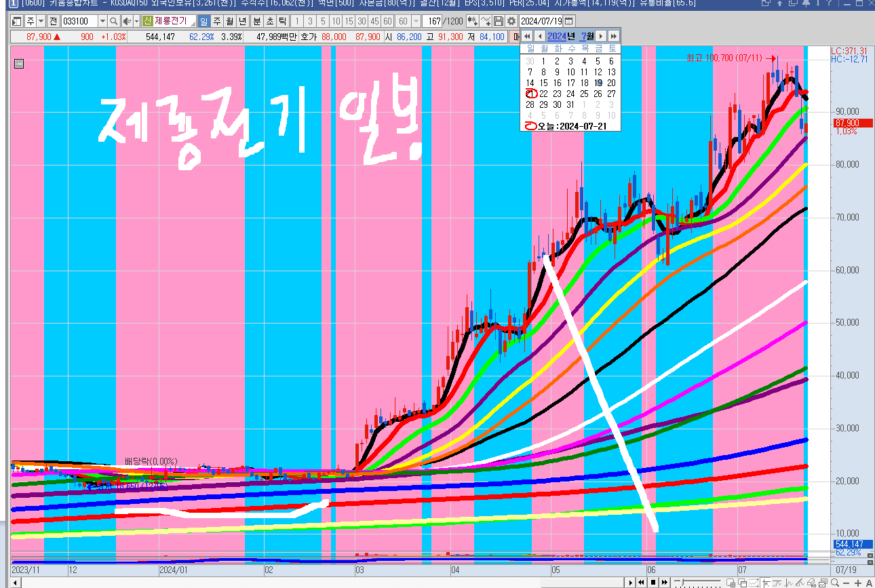
Task: Jump to previous year in calendar
Action: [527, 36]
